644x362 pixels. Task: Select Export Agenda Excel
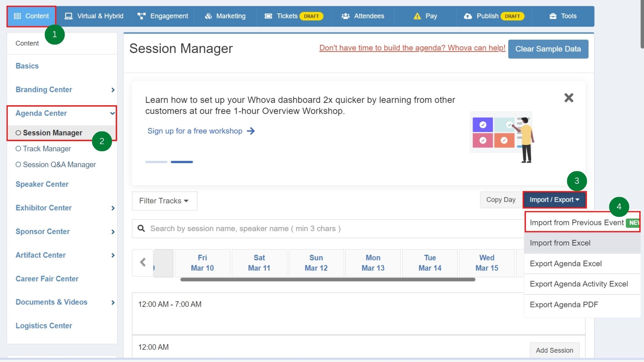point(582,264)
